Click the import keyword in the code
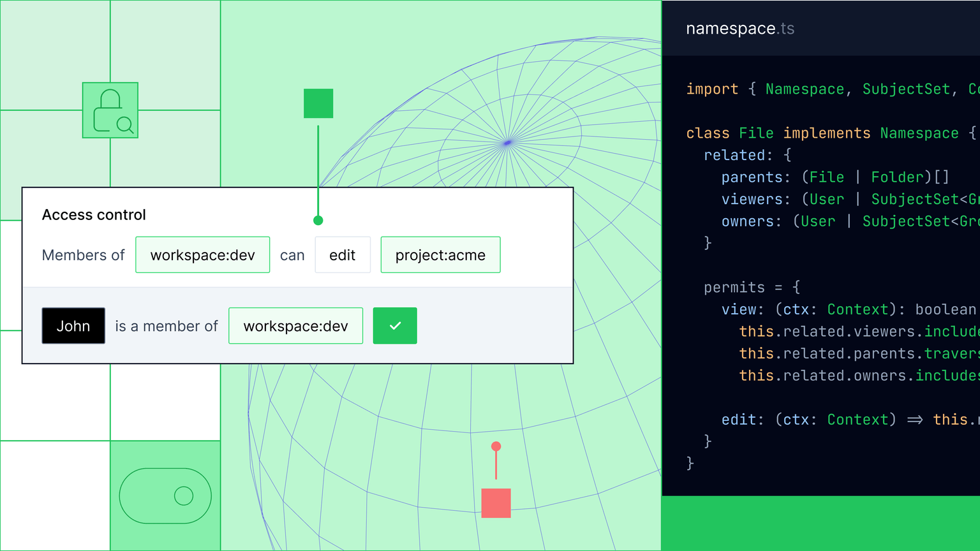 coord(712,89)
